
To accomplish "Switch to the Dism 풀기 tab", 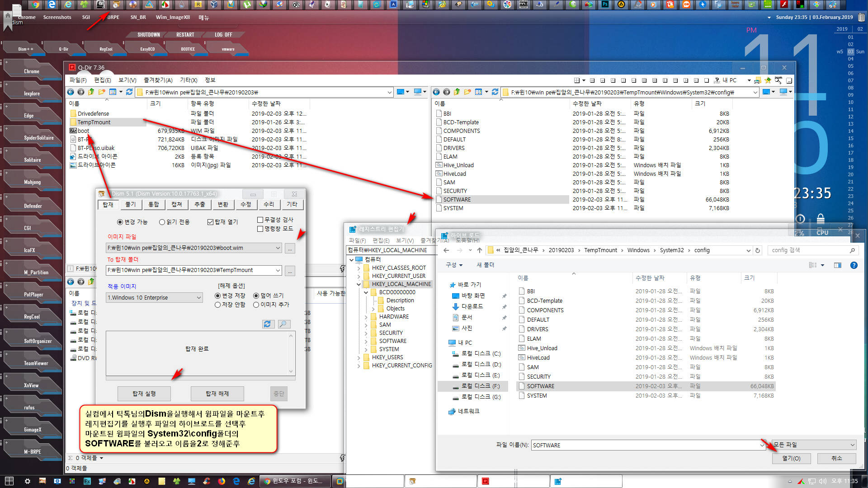I will pos(131,205).
